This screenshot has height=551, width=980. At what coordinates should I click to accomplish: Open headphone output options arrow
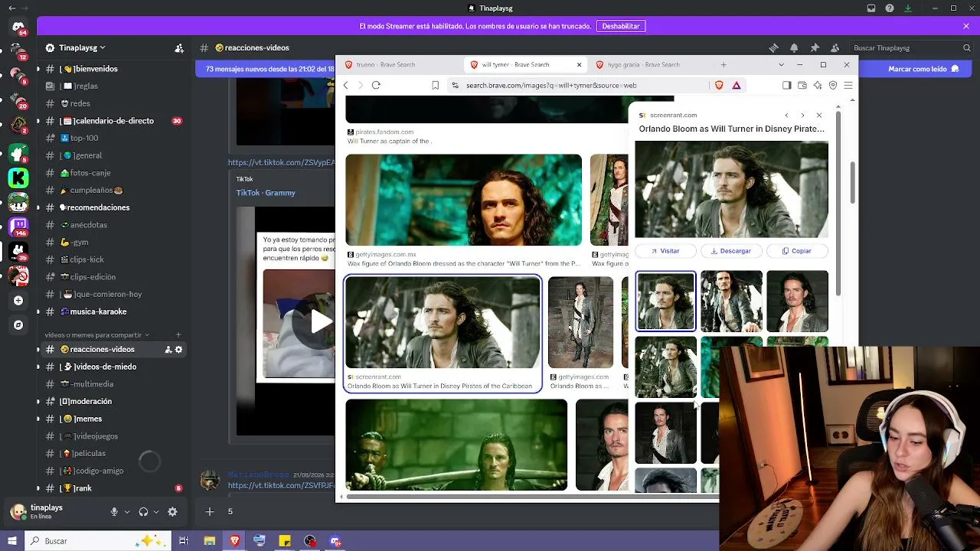[156, 512]
